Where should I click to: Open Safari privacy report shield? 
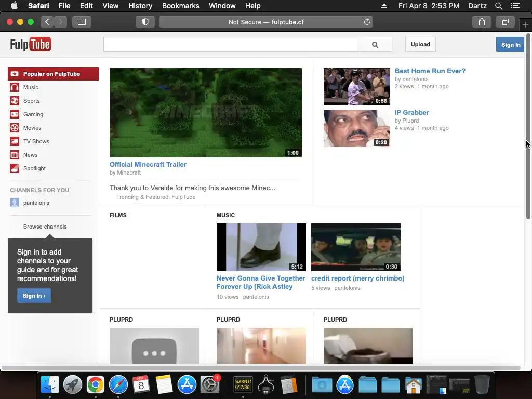pyautogui.click(x=145, y=22)
